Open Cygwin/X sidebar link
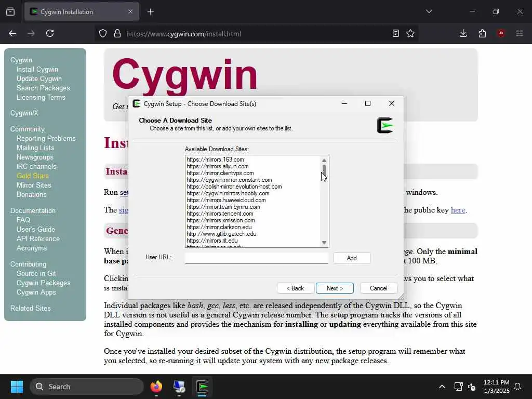The height and width of the screenshot is (399, 532). (24, 113)
